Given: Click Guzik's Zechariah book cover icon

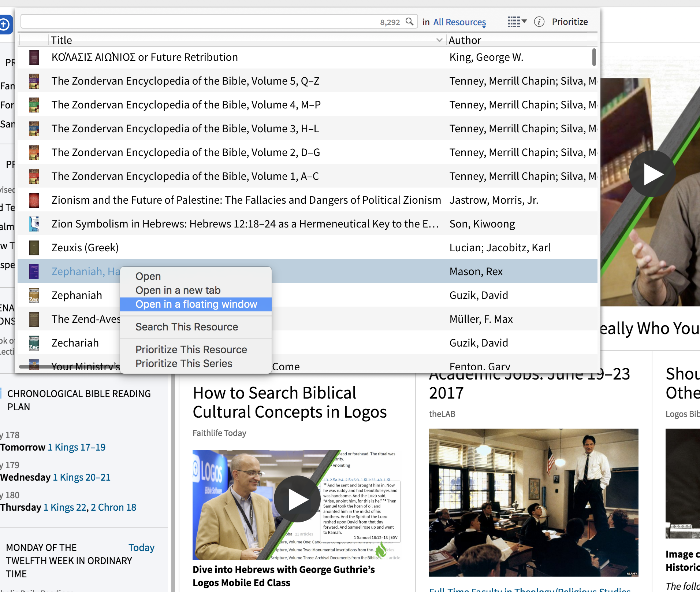Looking at the screenshot, I should (x=34, y=343).
